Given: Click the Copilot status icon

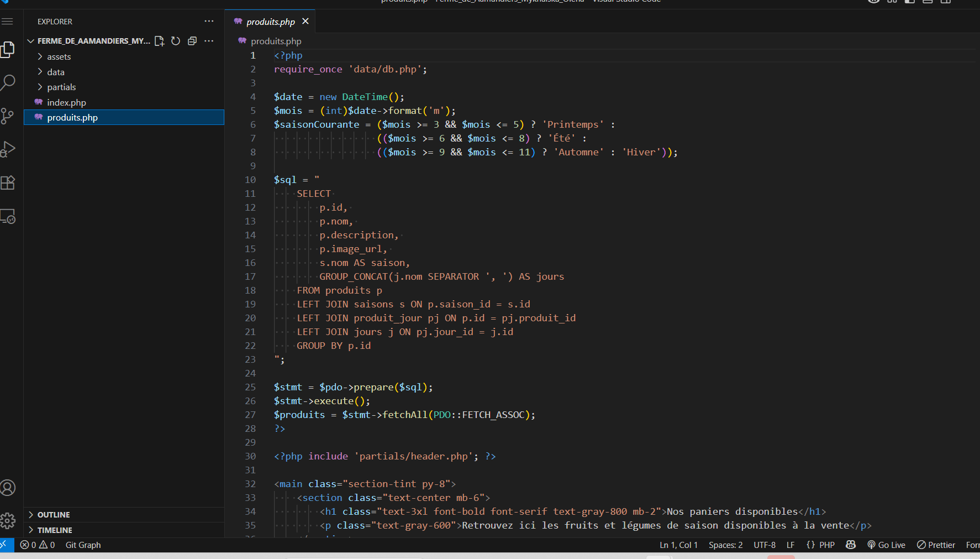Looking at the screenshot, I should pos(851,545).
